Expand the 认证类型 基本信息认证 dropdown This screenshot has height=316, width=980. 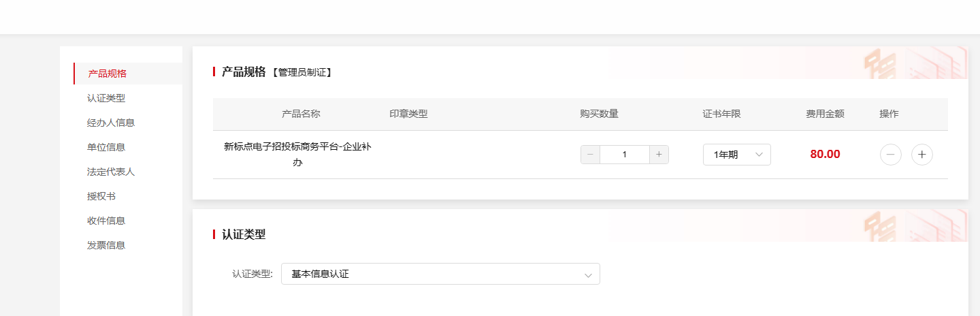tap(440, 274)
